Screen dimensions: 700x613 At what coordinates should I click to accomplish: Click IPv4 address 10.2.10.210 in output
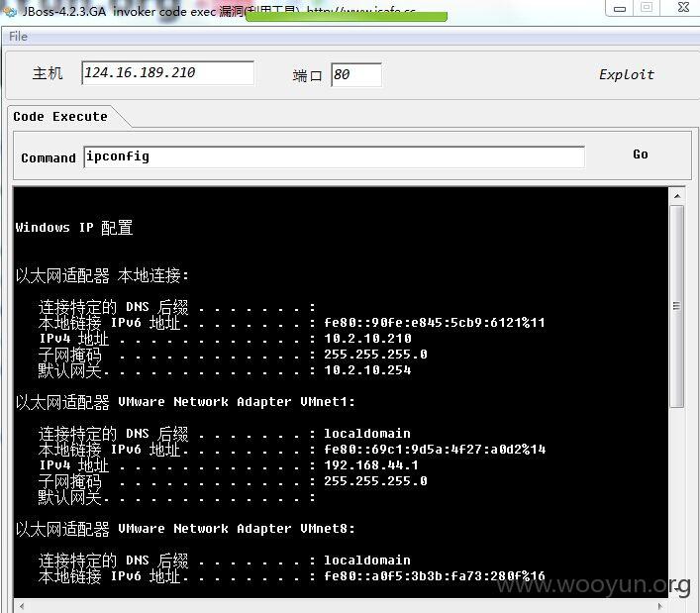coord(367,339)
